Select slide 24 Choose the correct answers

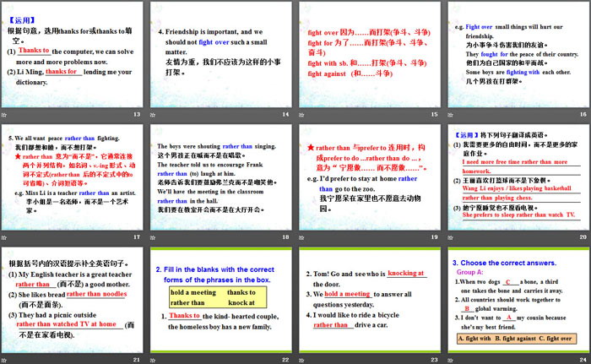pyautogui.click(x=518, y=300)
